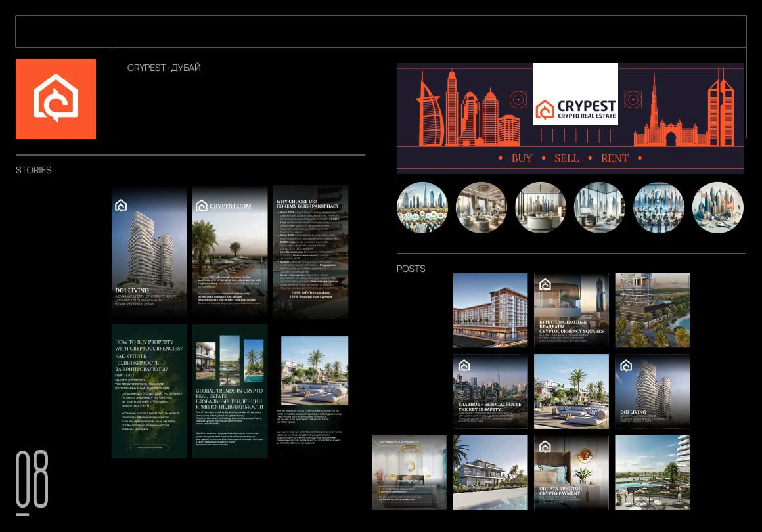Open the Why Choose Us story

click(311, 252)
